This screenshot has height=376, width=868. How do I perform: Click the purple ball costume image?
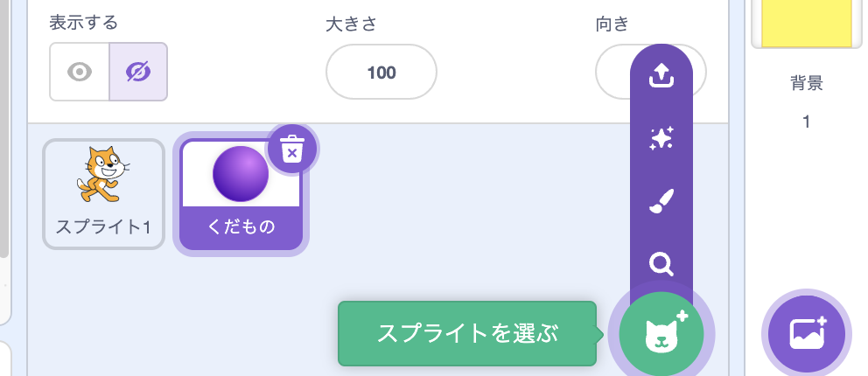coord(241,174)
